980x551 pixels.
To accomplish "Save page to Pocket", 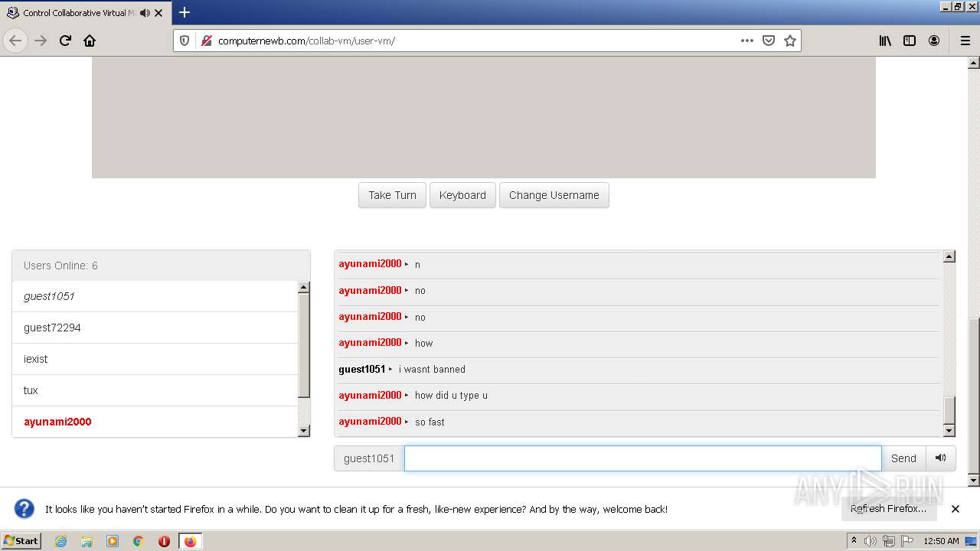I will coord(769,41).
